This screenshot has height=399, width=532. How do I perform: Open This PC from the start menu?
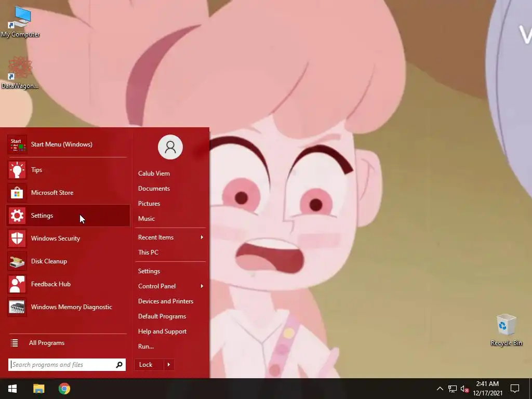pyautogui.click(x=148, y=252)
